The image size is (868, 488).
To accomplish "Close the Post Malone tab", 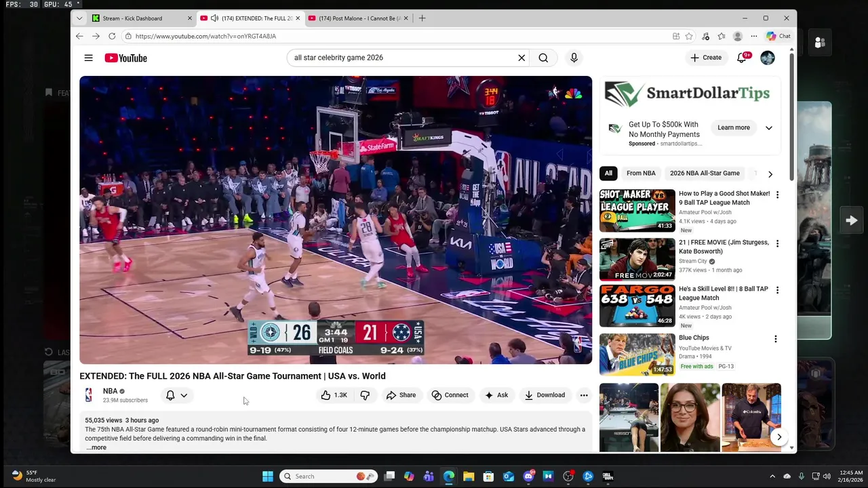I will pos(406,18).
